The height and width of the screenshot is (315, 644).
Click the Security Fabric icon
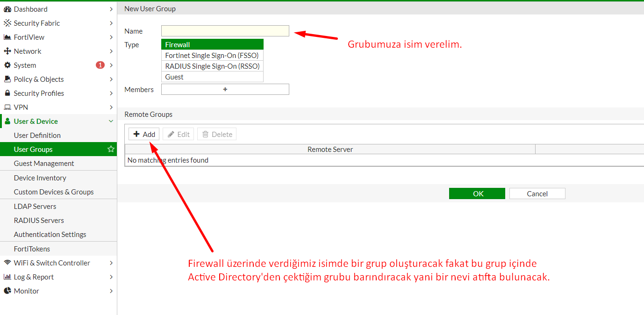click(x=7, y=23)
